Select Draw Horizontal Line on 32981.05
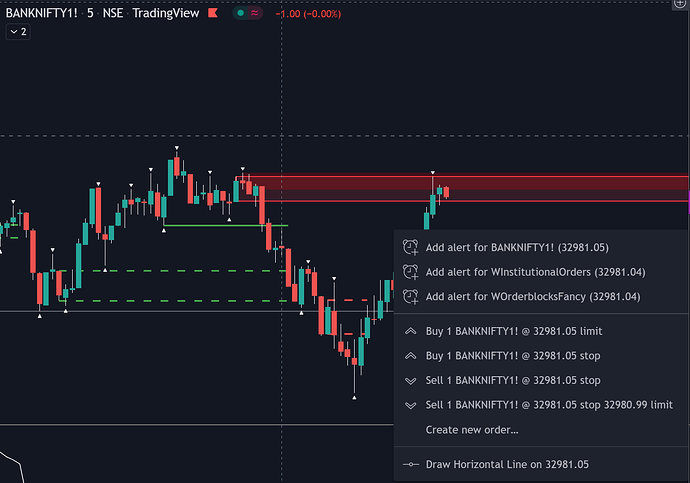The image size is (690, 483). pos(541,465)
